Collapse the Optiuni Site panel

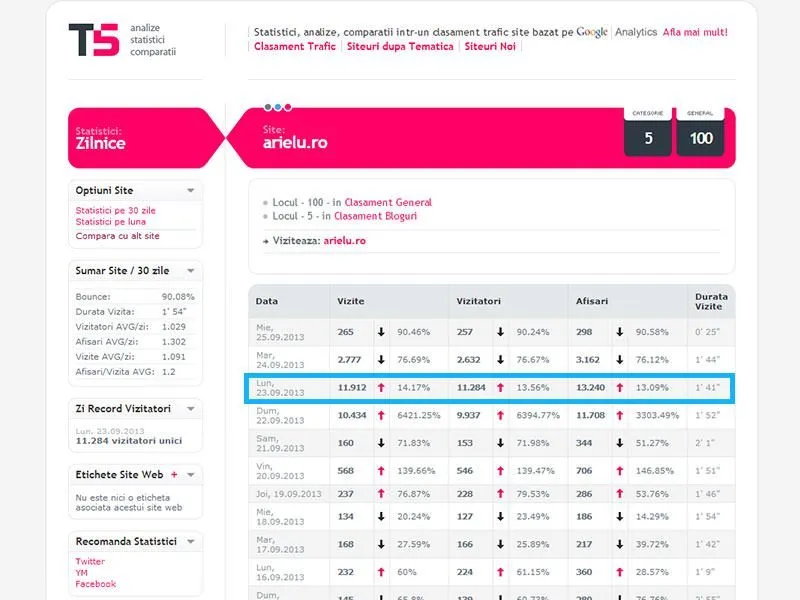(x=191, y=190)
